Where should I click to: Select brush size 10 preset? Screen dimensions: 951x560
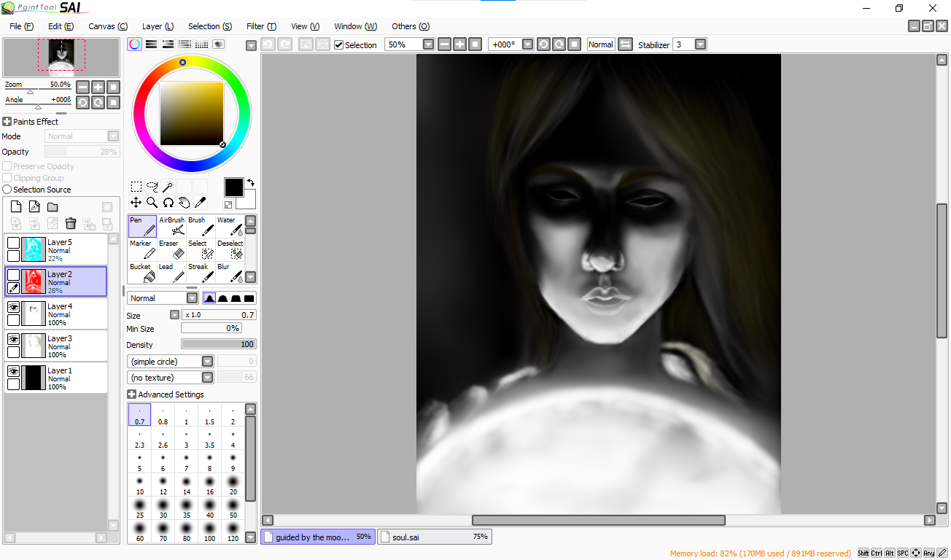[139, 485]
